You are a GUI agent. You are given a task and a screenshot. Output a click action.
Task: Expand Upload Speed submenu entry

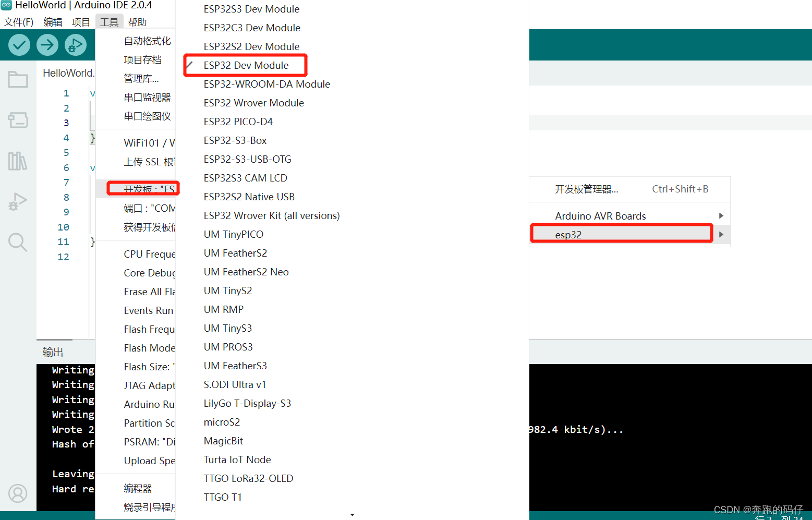click(136, 461)
